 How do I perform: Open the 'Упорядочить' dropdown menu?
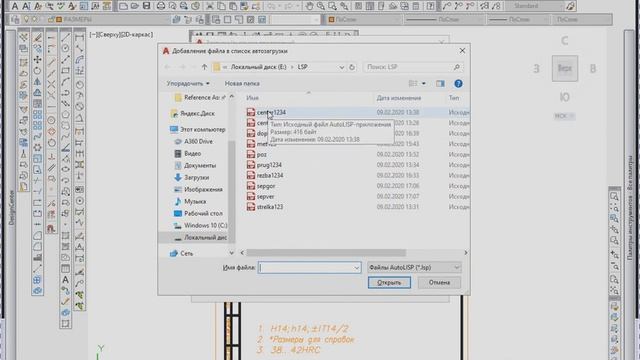pyautogui.click(x=188, y=83)
